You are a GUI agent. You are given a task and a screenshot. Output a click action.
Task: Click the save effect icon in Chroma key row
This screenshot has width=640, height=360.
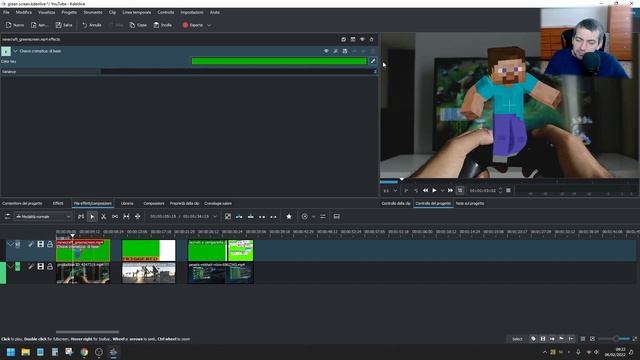click(345, 51)
